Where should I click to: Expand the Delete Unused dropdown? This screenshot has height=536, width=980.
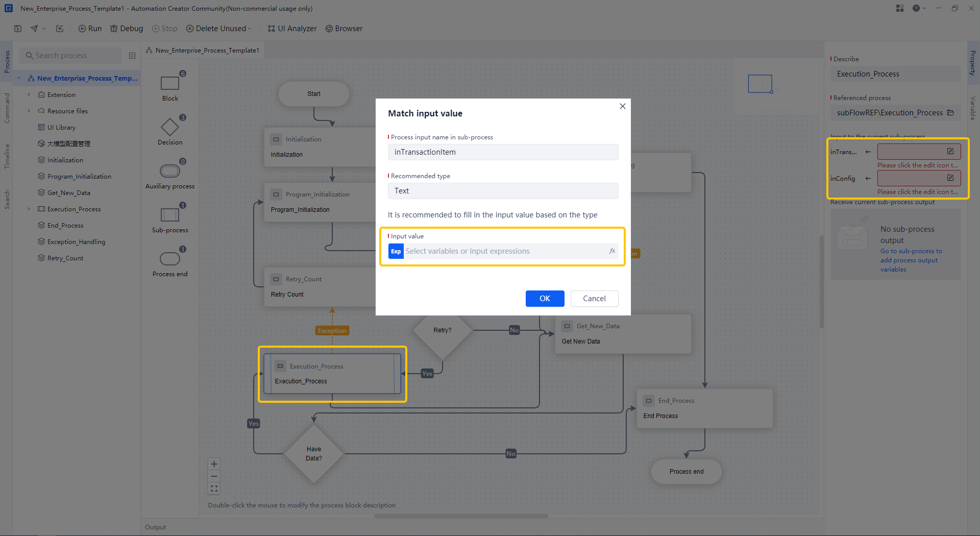[x=249, y=28]
